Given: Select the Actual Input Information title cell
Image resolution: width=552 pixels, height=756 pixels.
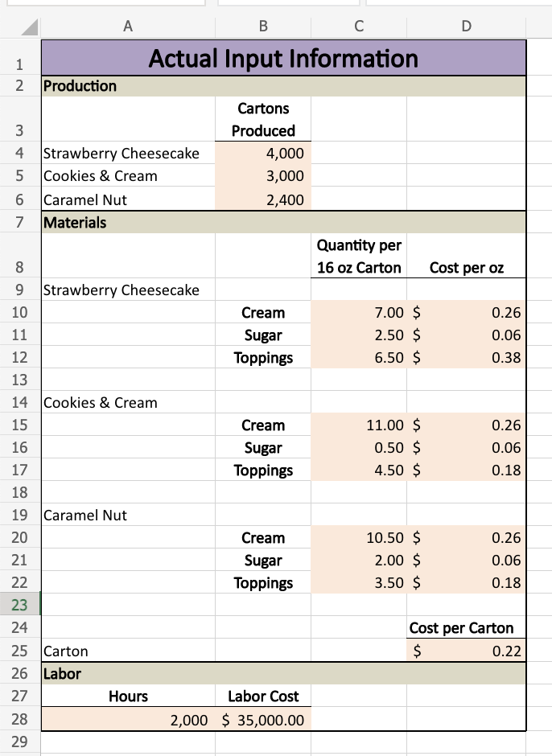Looking at the screenshot, I should click(282, 58).
